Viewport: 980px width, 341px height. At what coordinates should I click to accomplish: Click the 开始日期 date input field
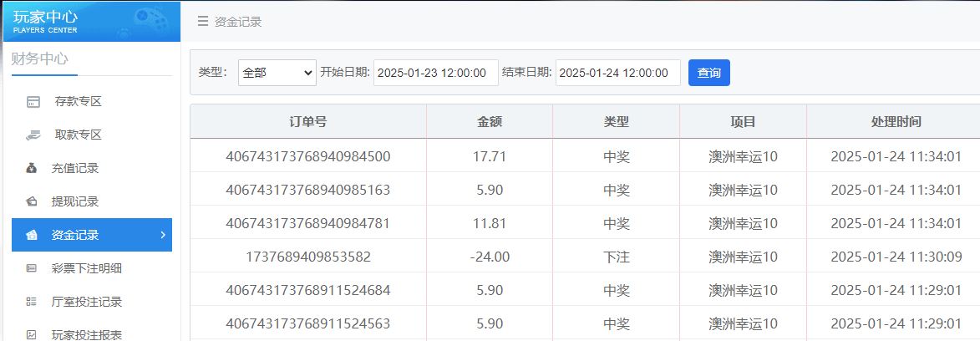pyautogui.click(x=435, y=73)
